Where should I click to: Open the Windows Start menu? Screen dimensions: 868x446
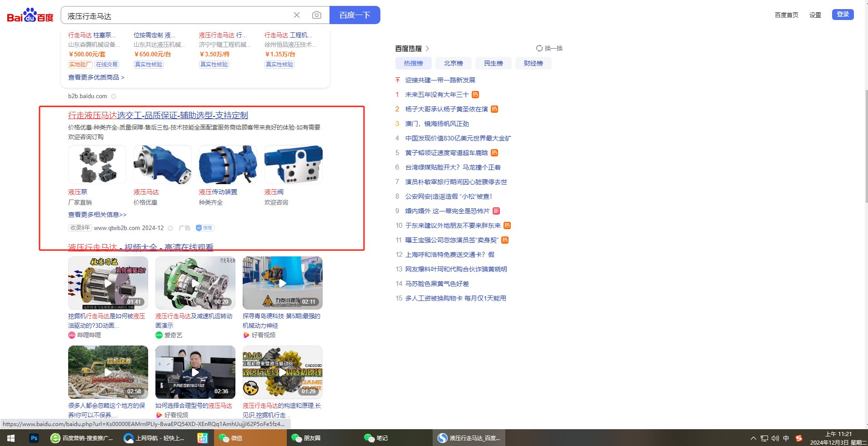pos(11,438)
